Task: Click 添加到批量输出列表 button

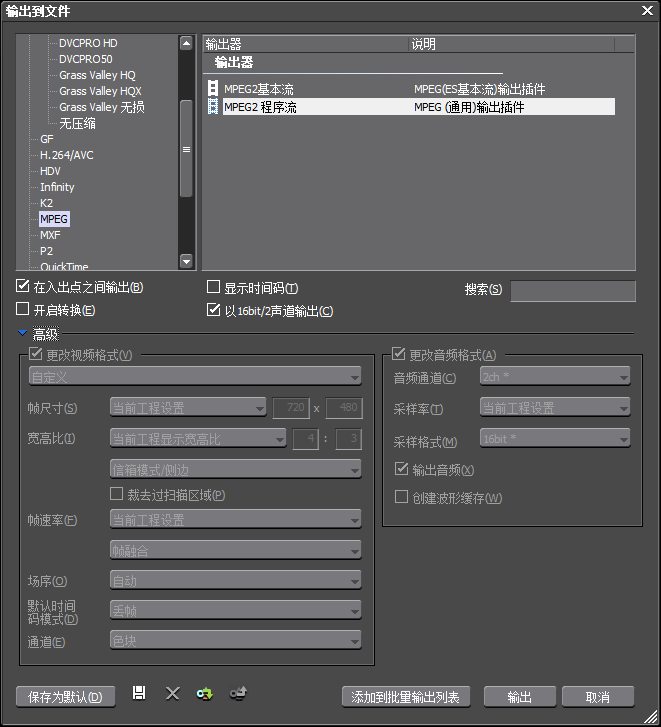Action: point(406,697)
